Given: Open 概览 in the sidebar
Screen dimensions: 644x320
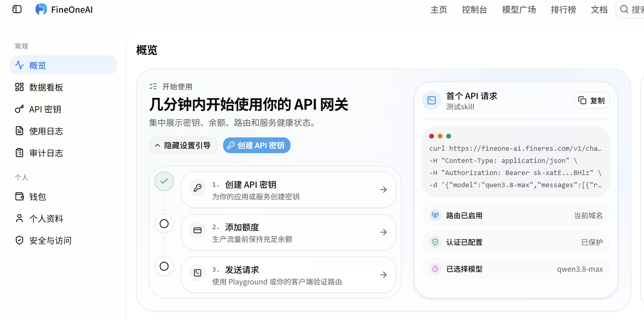Looking at the screenshot, I should tap(63, 65).
